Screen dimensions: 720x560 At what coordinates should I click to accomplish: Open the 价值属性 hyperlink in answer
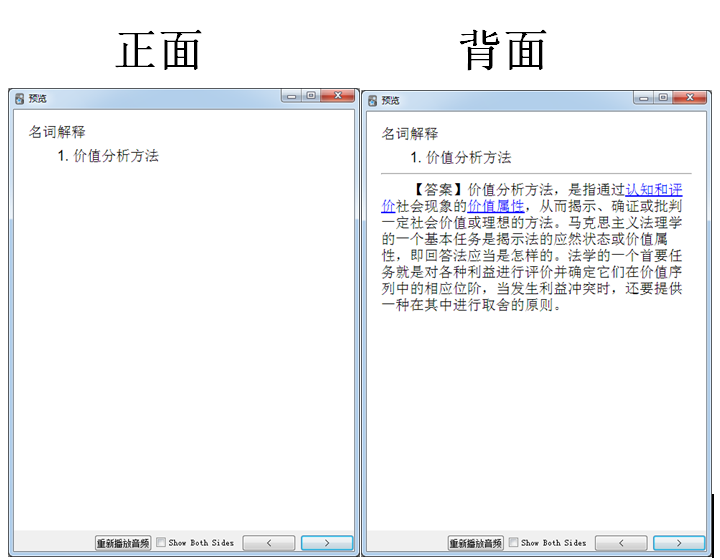click(x=495, y=206)
